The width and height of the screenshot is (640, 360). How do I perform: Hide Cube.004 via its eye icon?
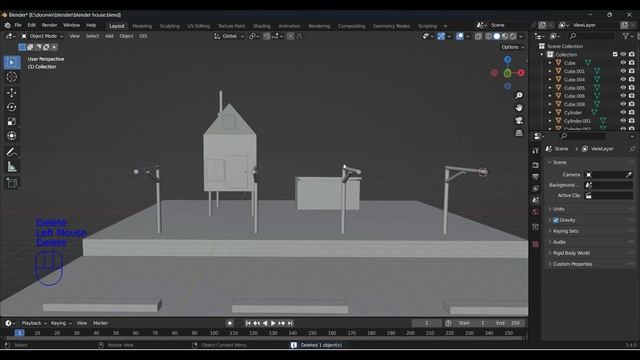pos(623,79)
